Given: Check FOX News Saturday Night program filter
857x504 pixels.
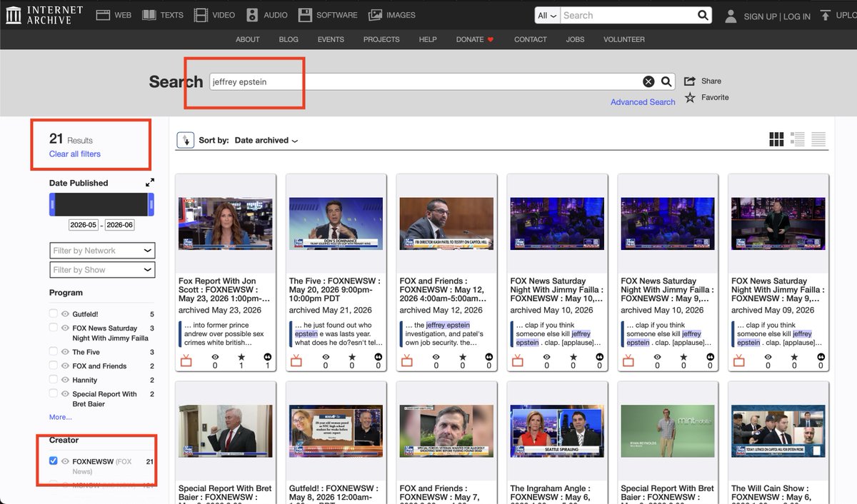Looking at the screenshot, I should (54, 328).
